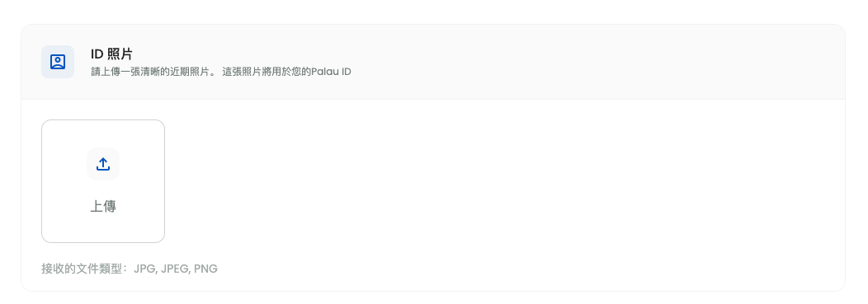Click empty white space right of upload box
The height and width of the screenshot is (304, 868).
point(498,181)
